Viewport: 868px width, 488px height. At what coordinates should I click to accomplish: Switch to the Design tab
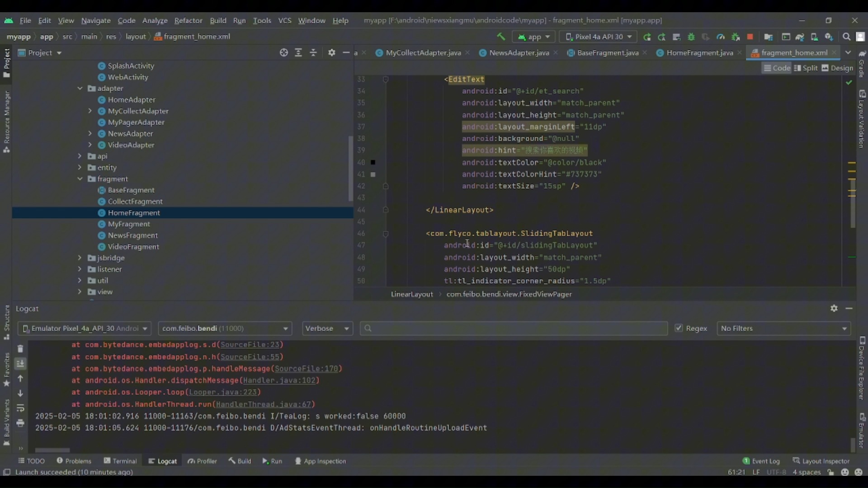pos(842,68)
